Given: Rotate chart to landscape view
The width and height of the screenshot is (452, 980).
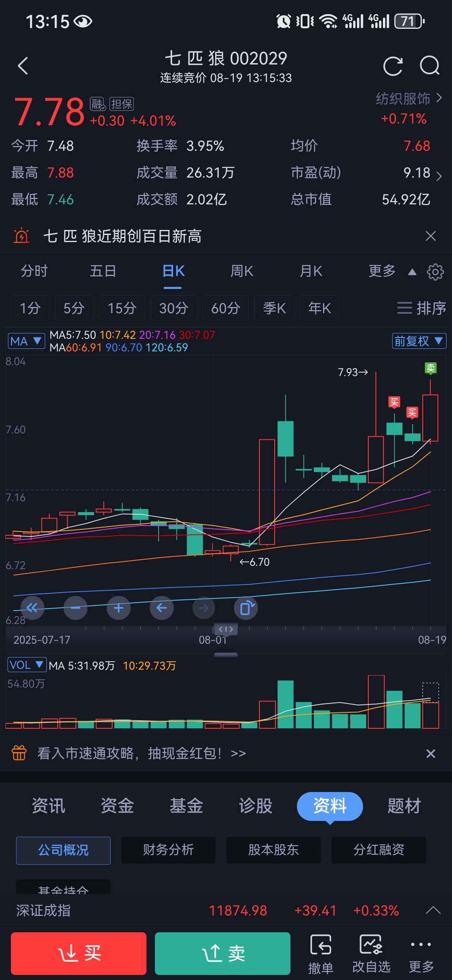Looking at the screenshot, I should 246,608.
